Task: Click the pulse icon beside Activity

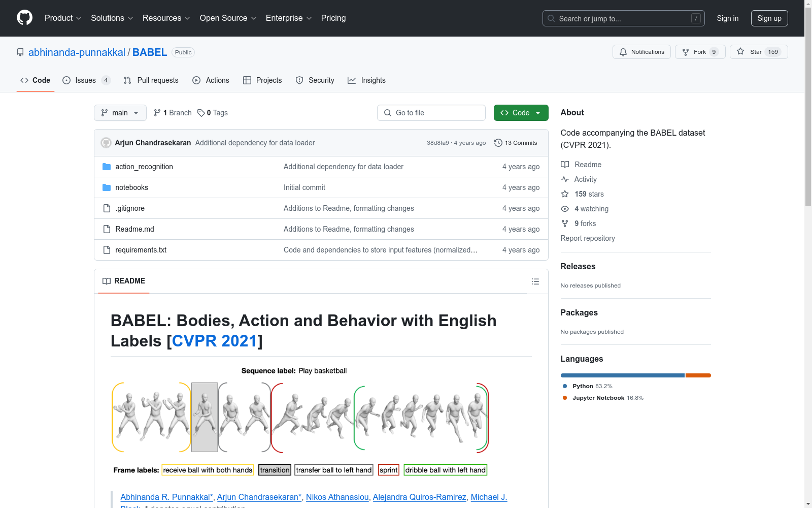Action: pyautogui.click(x=565, y=179)
